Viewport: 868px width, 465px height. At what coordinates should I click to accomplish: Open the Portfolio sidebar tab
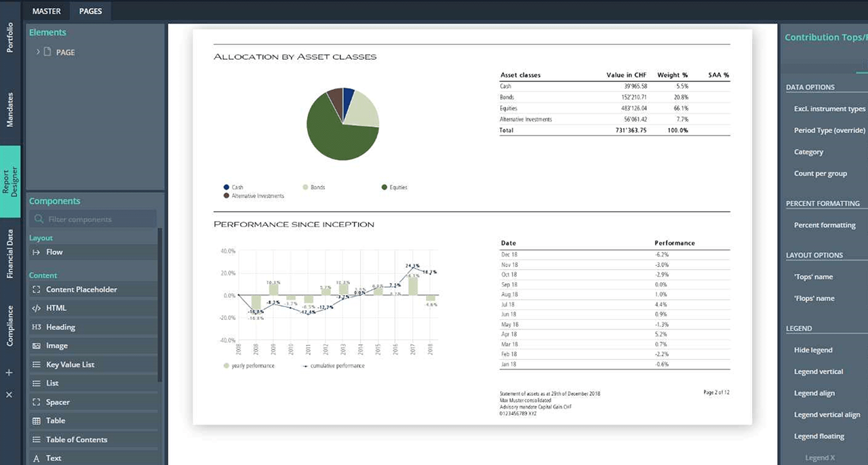(x=9, y=37)
